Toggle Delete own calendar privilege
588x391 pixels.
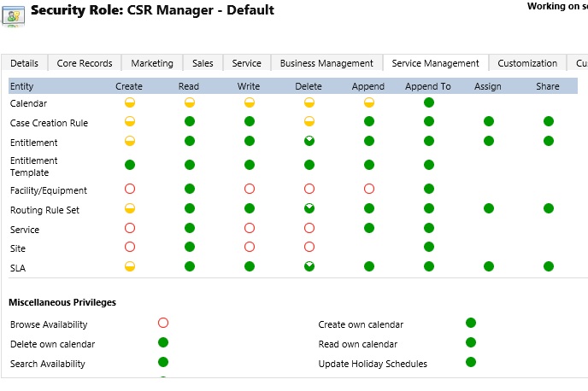[x=163, y=342]
